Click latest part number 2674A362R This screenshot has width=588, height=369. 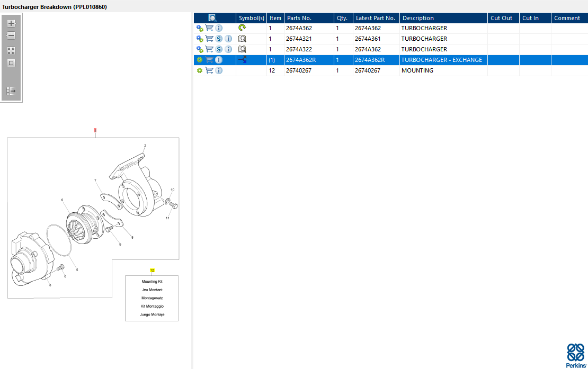click(370, 60)
